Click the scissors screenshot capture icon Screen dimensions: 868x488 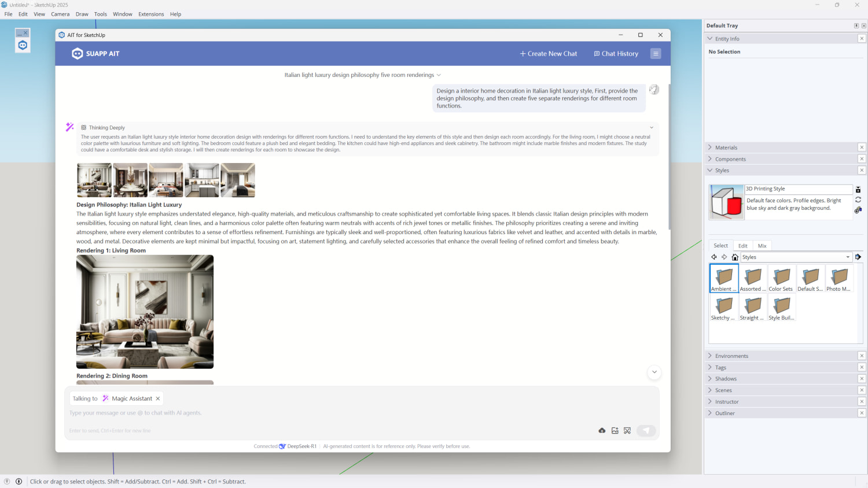(x=627, y=431)
